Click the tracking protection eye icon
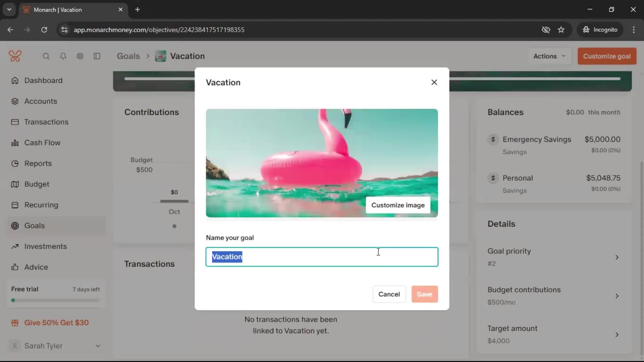 (546, 30)
